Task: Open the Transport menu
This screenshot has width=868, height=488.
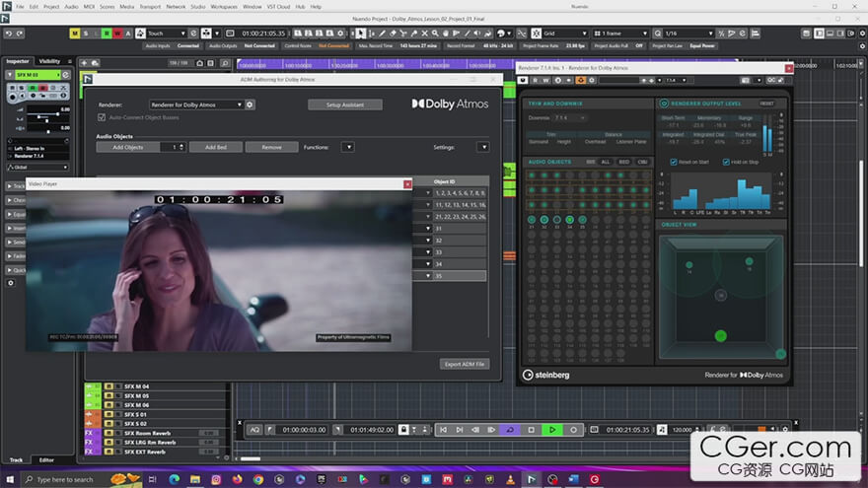Action: (x=150, y=7)
